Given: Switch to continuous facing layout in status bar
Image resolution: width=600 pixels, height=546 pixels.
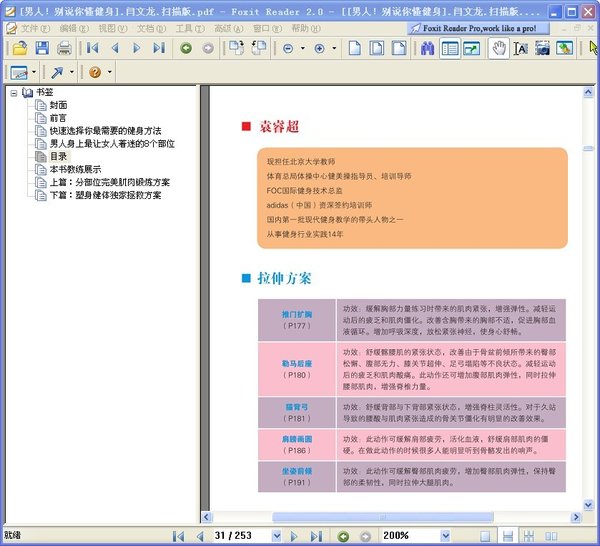Looking at the screenshot, I should (x=529, y=536).
